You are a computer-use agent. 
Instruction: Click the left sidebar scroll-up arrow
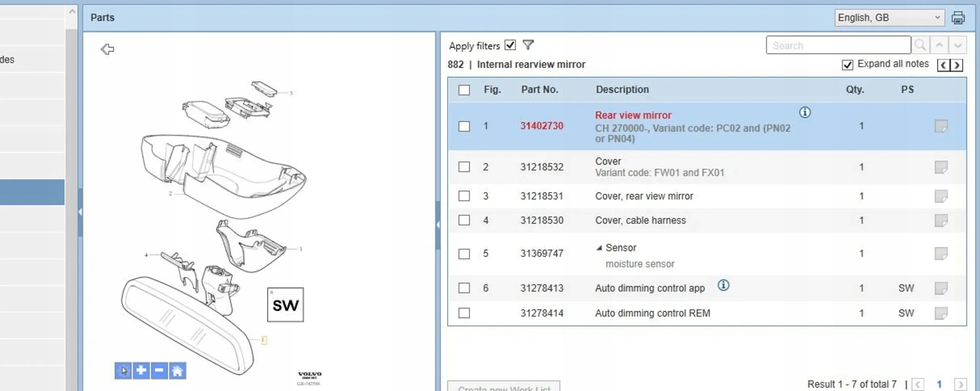pos(72,12)
